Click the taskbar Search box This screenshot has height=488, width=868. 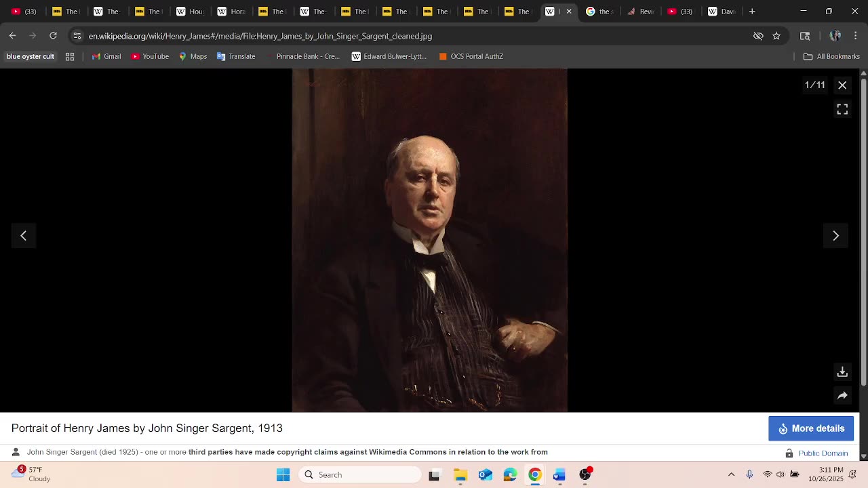tap(360, 475)
